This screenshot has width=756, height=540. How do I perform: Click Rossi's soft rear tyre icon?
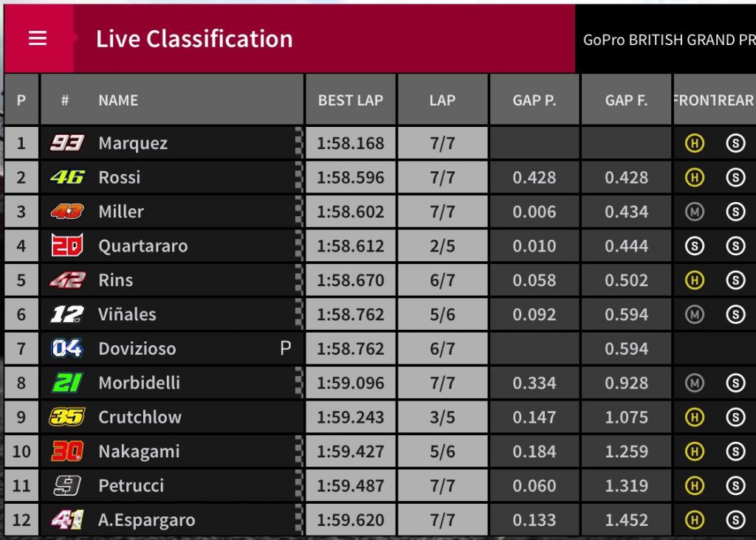tap(735, 178)
